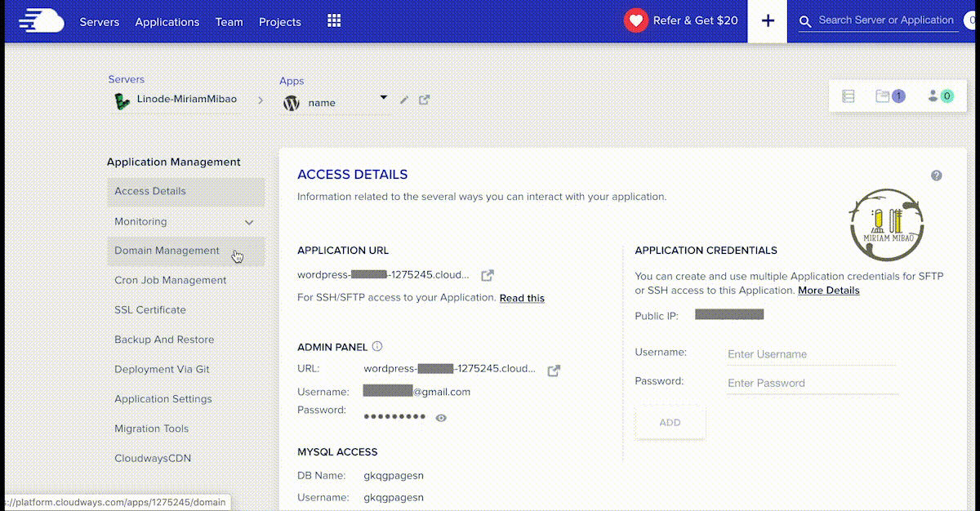980x511 pixels.
Task: Select Access Details in sidebar
Action: coord(186,191)
